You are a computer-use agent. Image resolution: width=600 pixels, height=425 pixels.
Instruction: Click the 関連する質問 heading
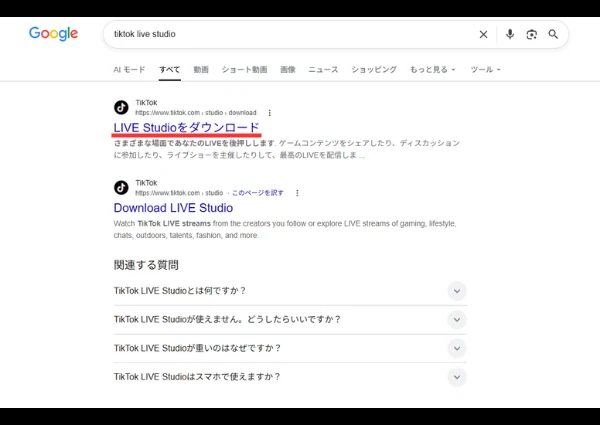[146, 265]
